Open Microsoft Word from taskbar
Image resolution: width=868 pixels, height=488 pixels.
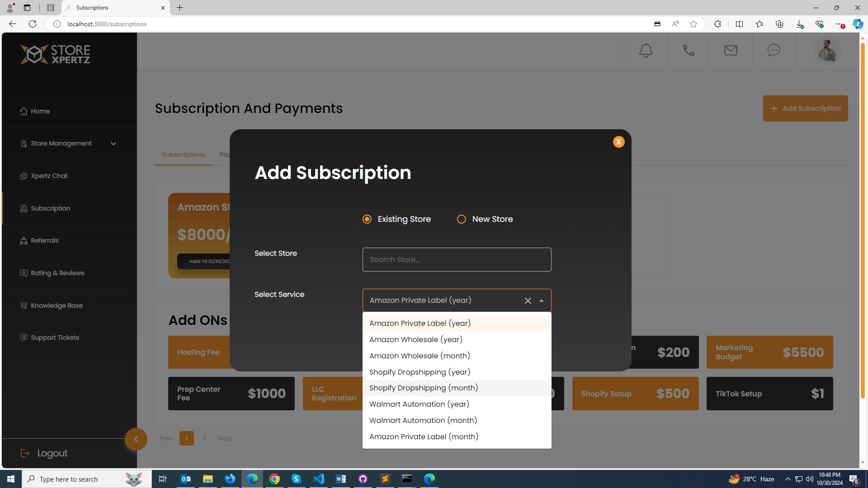pos(341,479)
